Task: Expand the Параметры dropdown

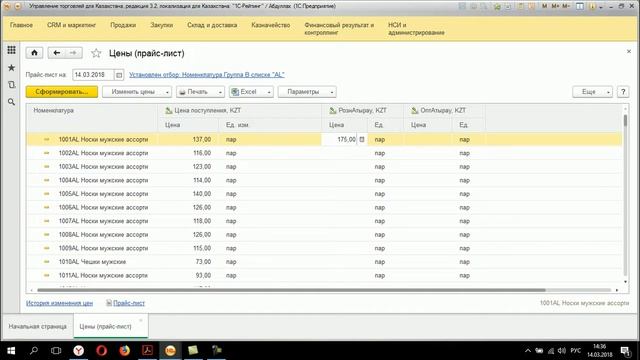Action: [x=331, y=92]
